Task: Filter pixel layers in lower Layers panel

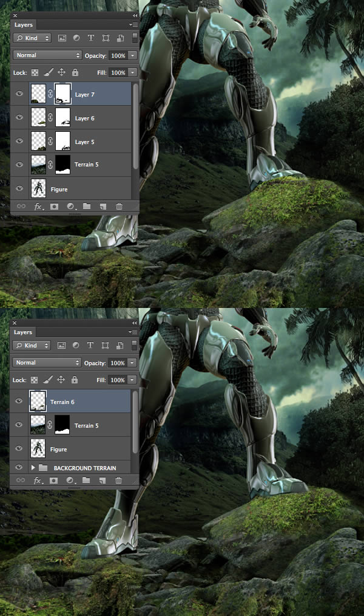Action: pos(61,345)
